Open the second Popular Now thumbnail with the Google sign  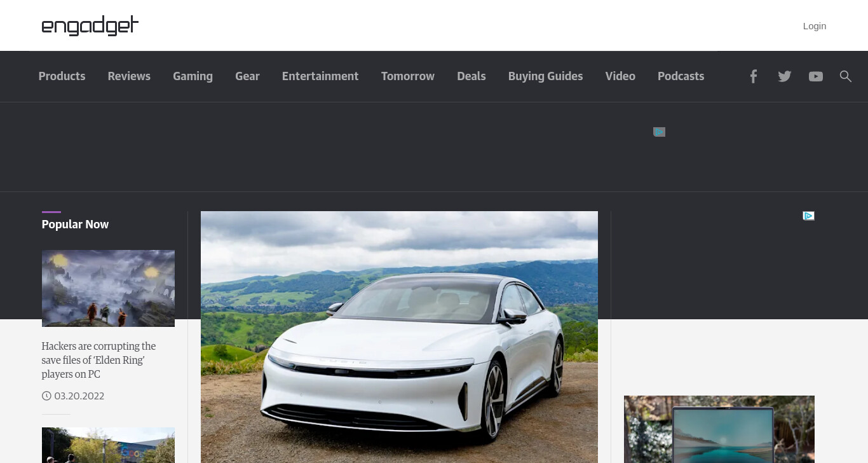108,445
